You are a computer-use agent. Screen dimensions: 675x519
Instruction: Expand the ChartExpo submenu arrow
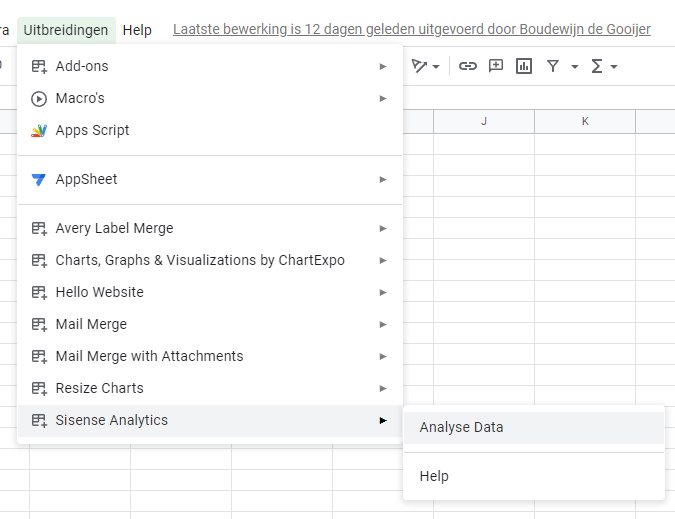tap(383, 260)
